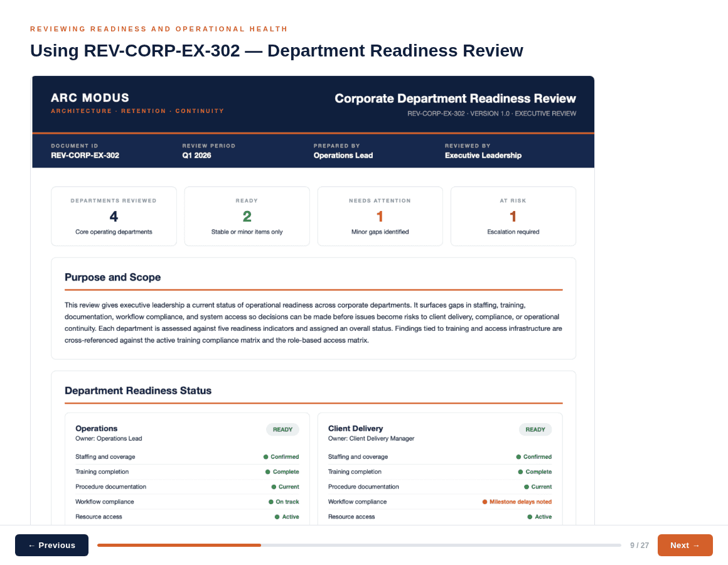Click the READY badge on the Operations card
Image resolution: width=728 pixels, height=565 pixels.
[283, 429]
